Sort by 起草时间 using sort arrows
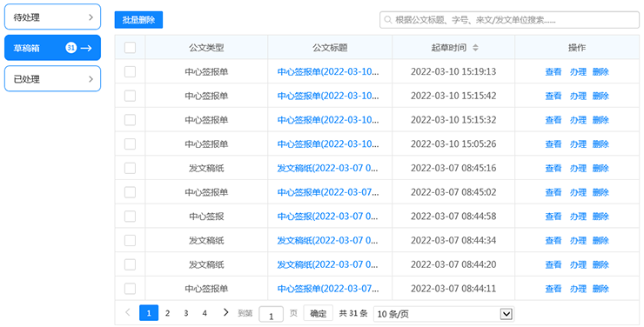Screen dimensions: 644x327 [x=475, y=48]
